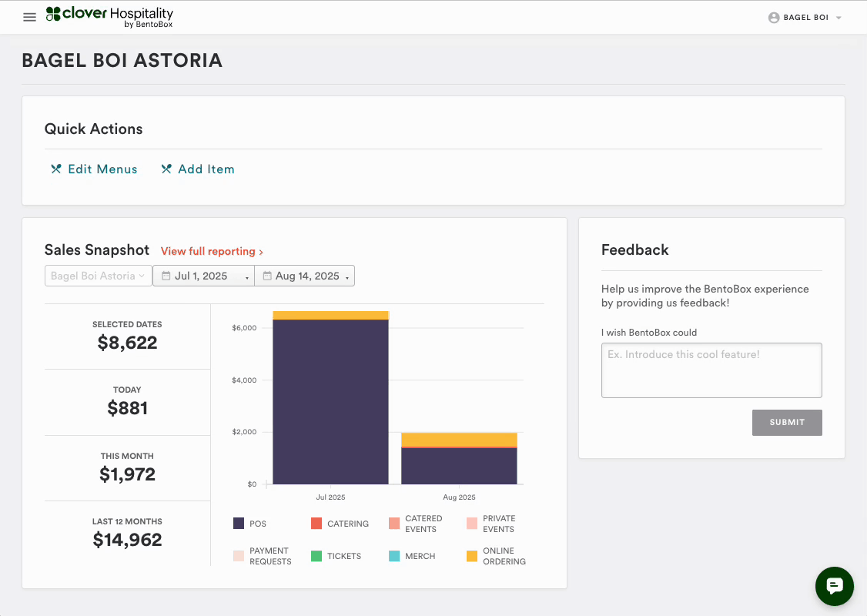Open View full reporting link
Image resolution: width=867 pixels, height=616 pixels.
tap(212, 251)
